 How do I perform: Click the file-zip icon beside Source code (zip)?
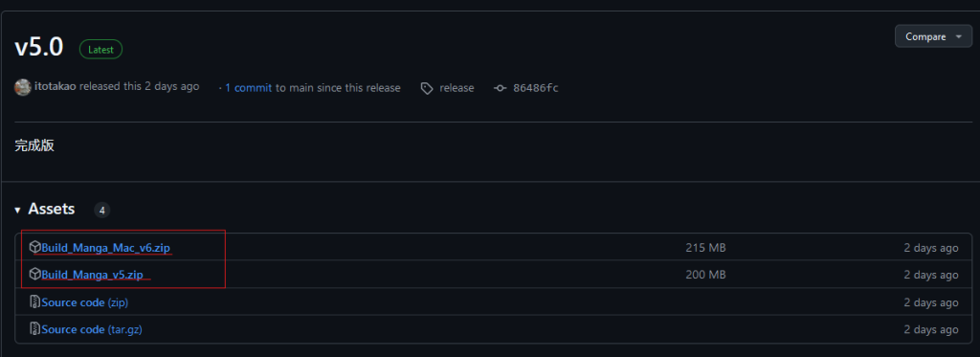[x=35, y=302]
